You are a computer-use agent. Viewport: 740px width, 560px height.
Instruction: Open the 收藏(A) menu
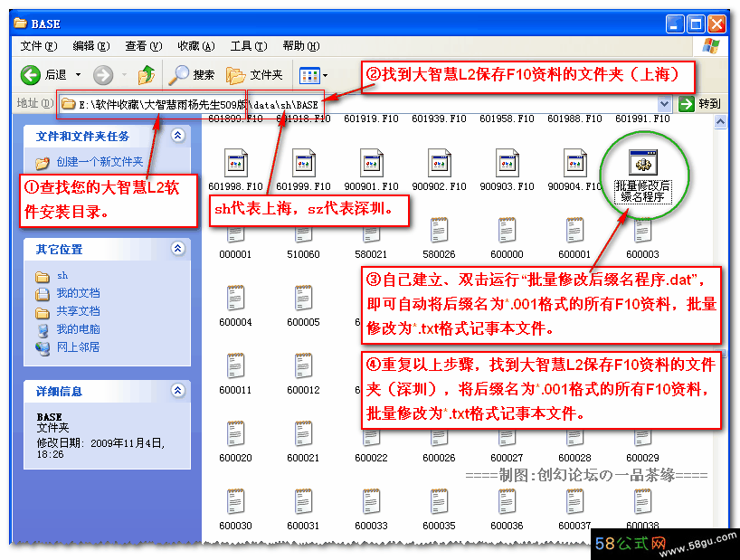(195, 46)
